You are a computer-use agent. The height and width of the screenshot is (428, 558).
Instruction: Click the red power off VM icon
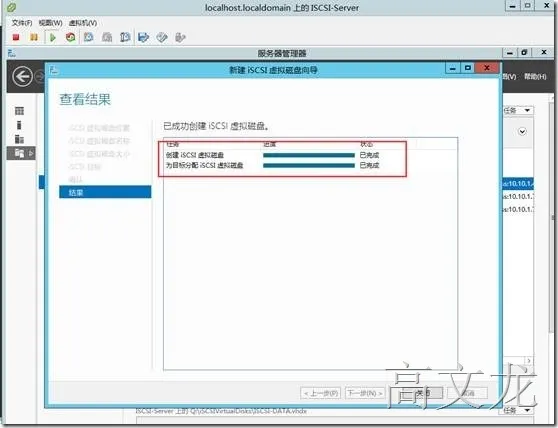pyautogui.click(x=16, y=37)
